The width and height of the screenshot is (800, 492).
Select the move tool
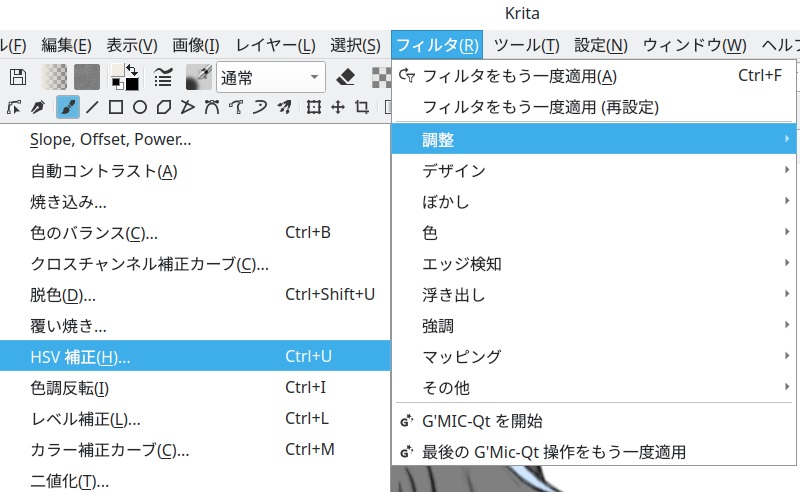[x=338, y=107]
